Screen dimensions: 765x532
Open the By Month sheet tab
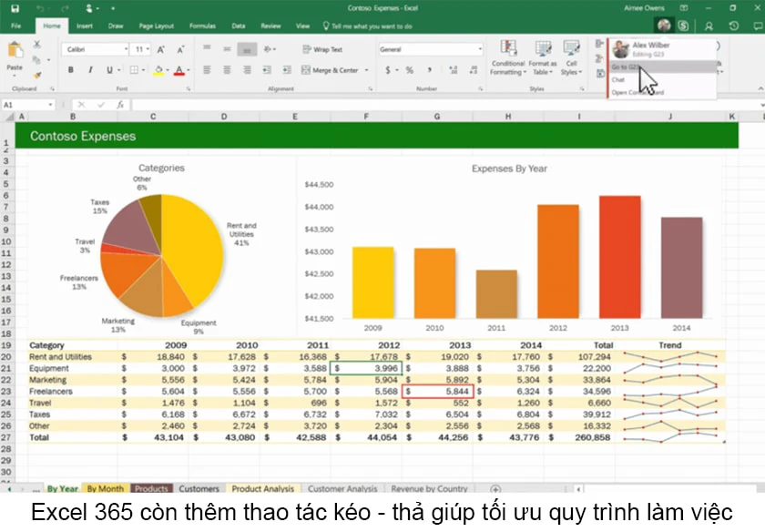(106, 488)
